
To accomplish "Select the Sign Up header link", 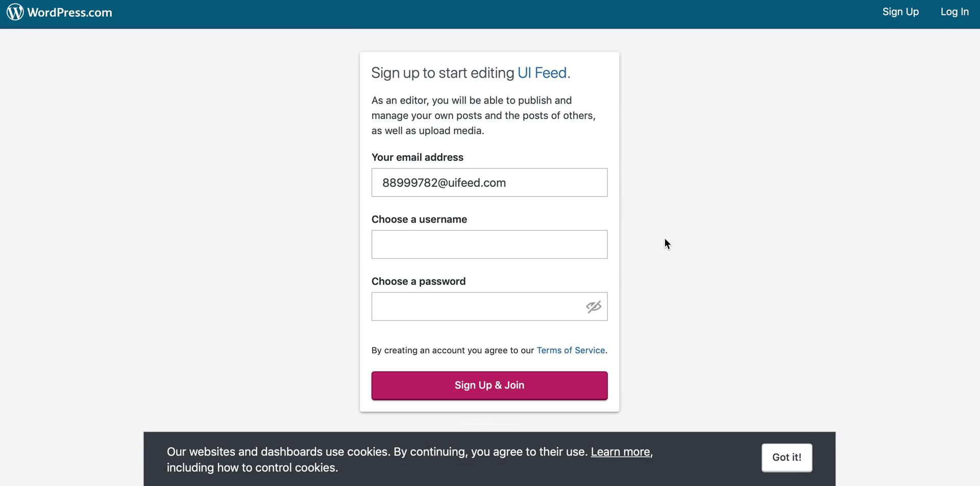I will click(900, 12).
